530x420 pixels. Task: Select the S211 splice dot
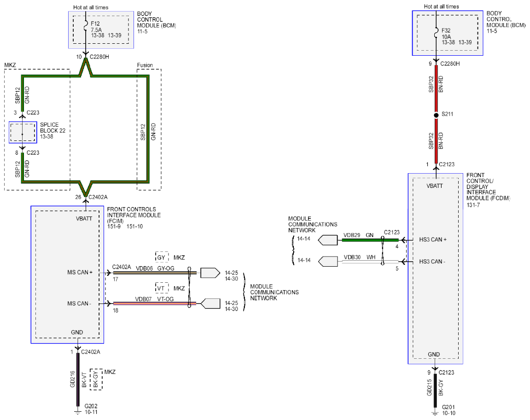(x=436, y=115)
